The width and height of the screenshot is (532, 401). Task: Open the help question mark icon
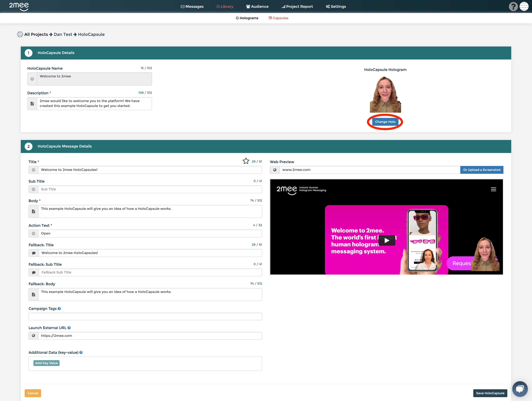tap(513, 6)
